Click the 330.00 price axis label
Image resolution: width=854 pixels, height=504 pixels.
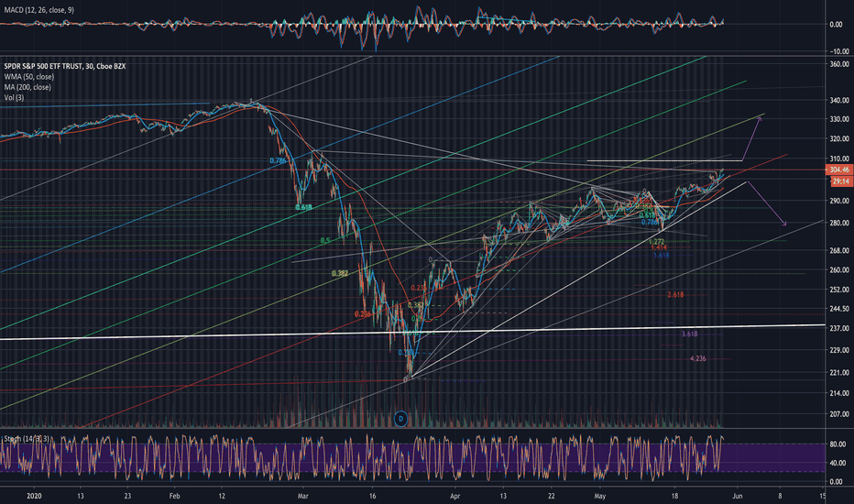(839, 119)
